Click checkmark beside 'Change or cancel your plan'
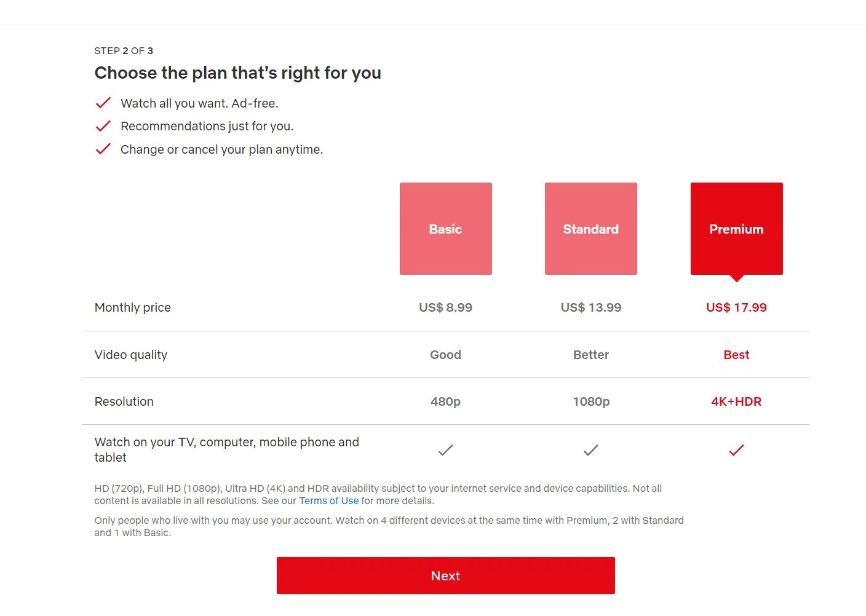866x616 pixels. click(x=103, y=149)
